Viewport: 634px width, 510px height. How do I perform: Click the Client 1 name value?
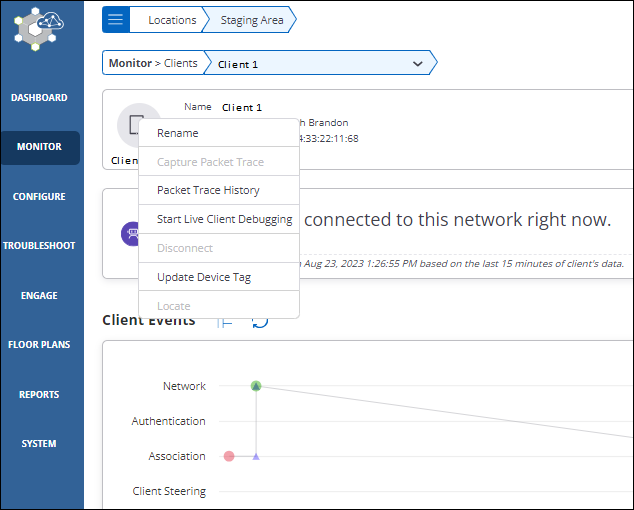coord(242,108)
